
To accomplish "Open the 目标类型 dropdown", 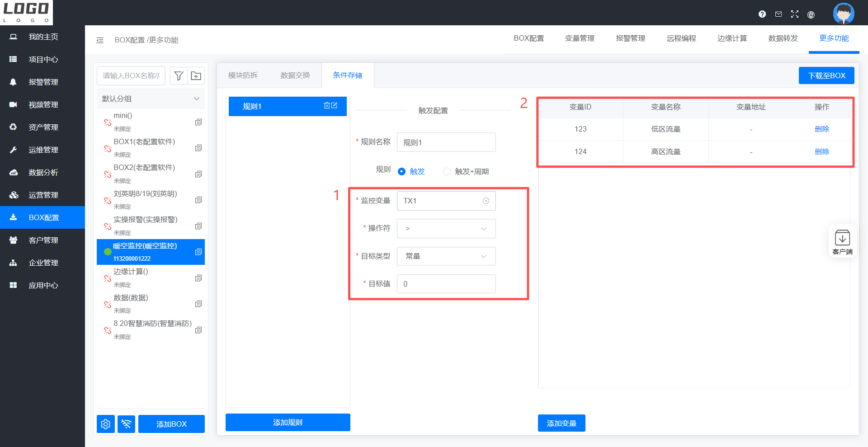I will pos(446,256).
